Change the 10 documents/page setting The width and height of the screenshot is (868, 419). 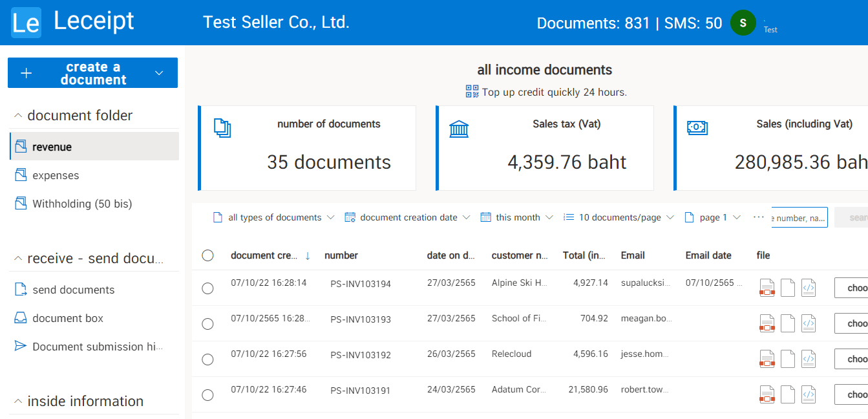click(x=618, y=217)
